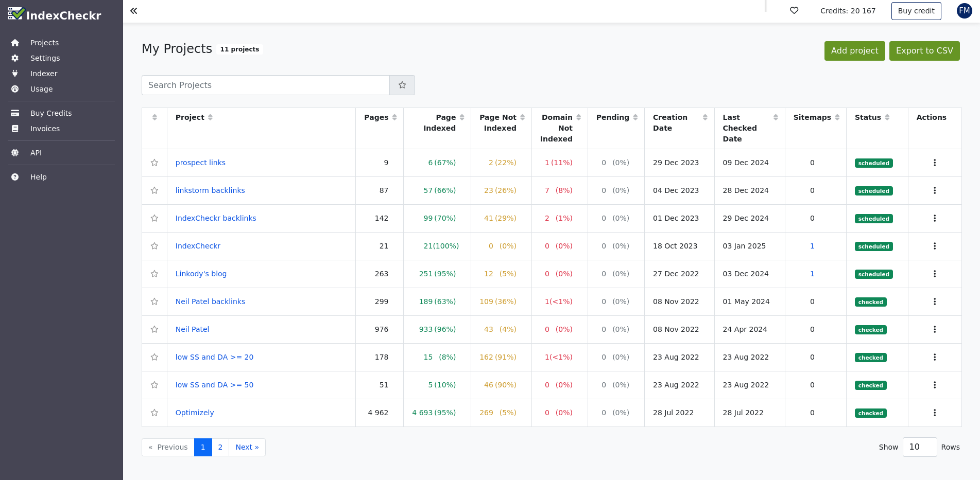Click the IndexCheckr logo
Image resolution: width=980 pixels, height=480 pixels.
tap(55, 14)
